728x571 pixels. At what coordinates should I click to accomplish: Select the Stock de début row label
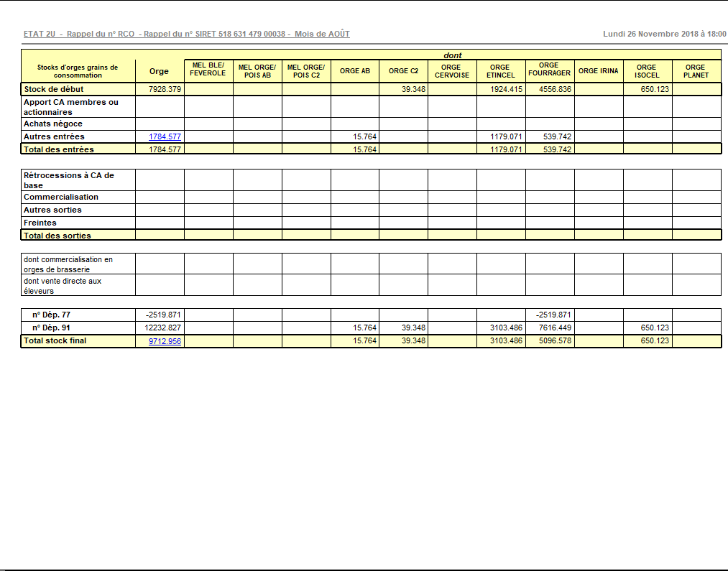click(54, 89)
